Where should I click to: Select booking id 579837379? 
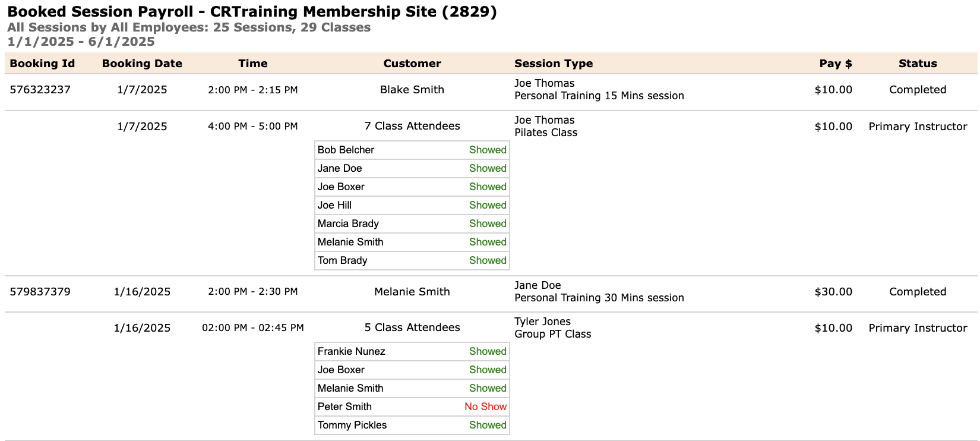(x=40, y=292)
